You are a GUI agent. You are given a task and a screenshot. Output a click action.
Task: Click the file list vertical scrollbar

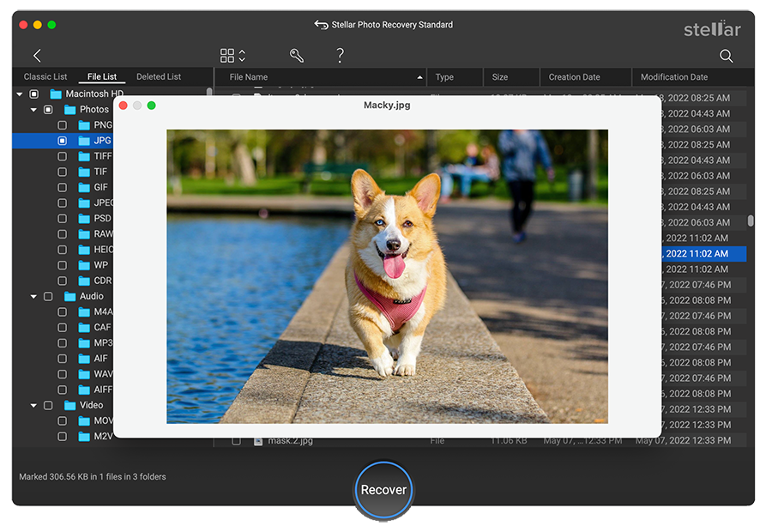click(751, 221)
